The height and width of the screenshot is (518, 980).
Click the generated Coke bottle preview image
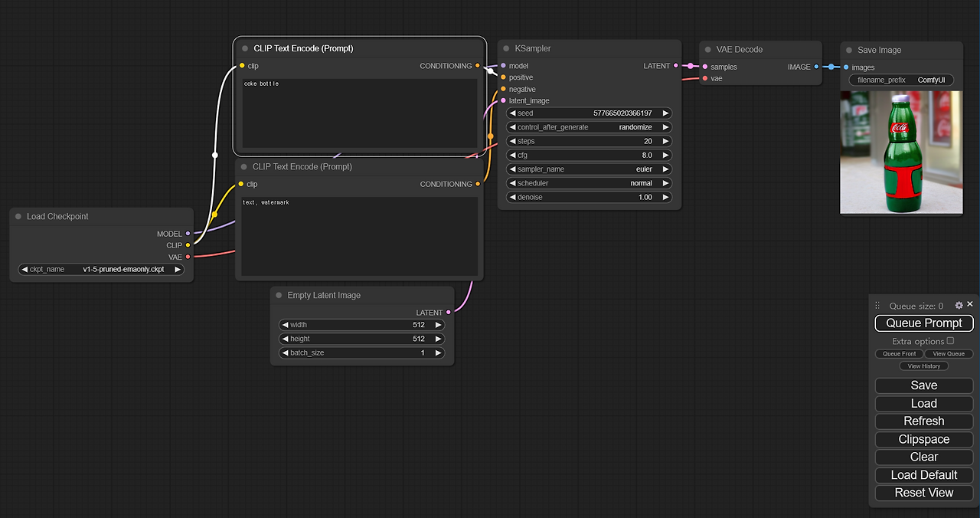[901, 152]
